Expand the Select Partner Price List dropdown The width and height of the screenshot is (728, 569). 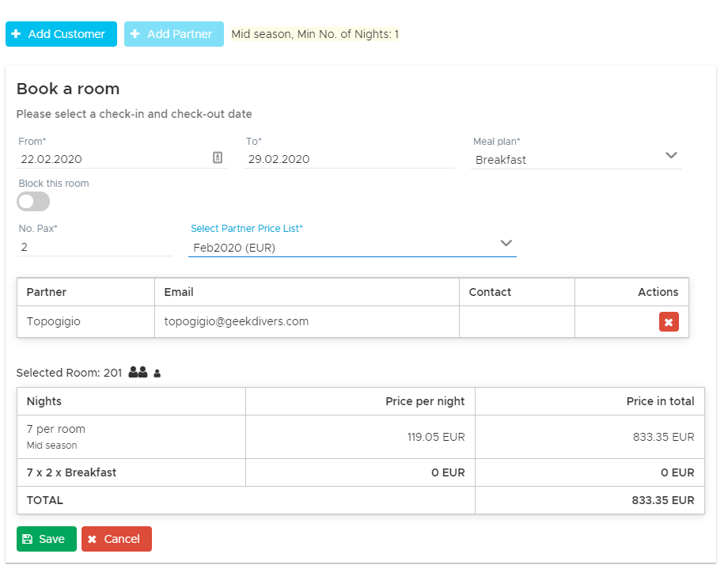pos(352,247)
